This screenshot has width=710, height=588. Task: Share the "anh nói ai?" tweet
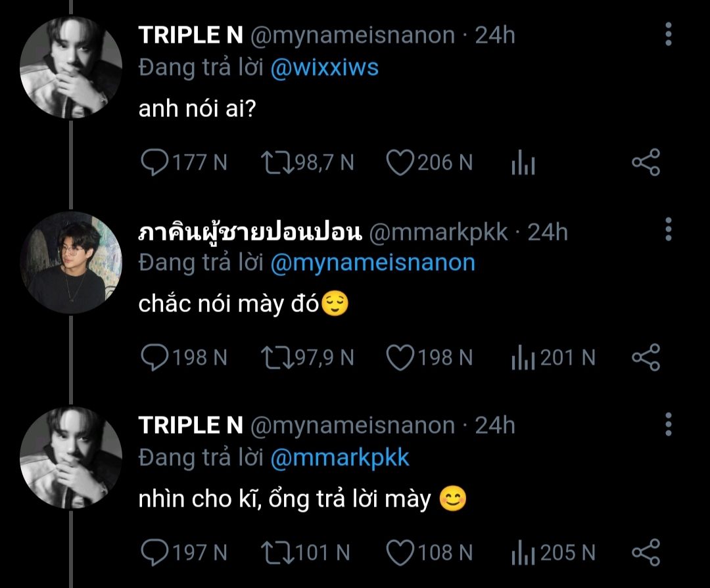pos(646,162)
